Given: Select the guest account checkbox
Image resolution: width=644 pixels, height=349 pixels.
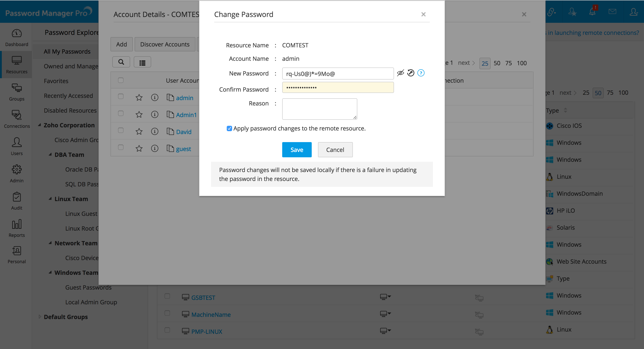Looking at the screenshot, I should click(x=121, y=147).
